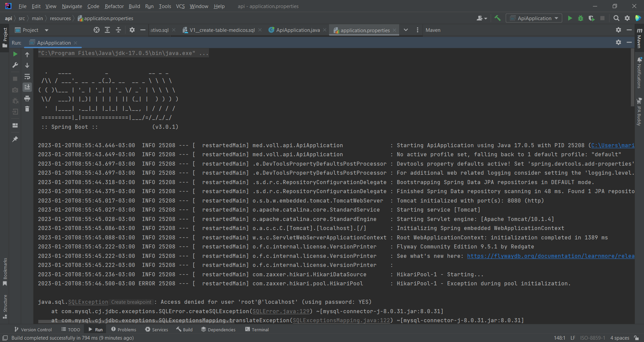Open ApiApplication run configuration dropdown
Screen dimensions: 644x342
coord(534,18)
